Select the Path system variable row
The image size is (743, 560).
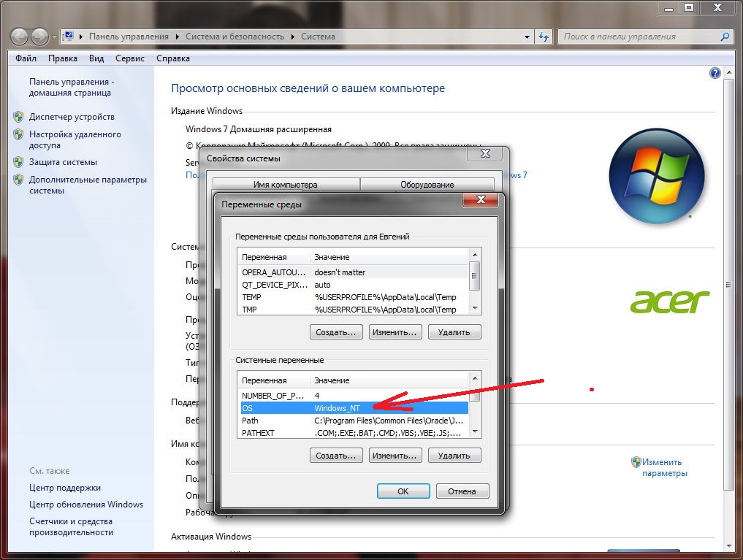(x=354, y=421)
